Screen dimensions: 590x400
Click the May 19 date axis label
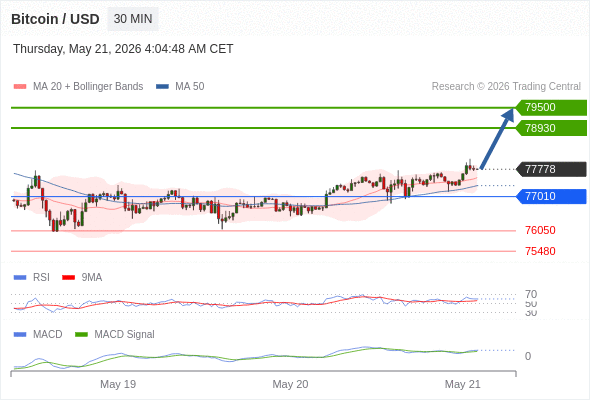coord(118,384)
